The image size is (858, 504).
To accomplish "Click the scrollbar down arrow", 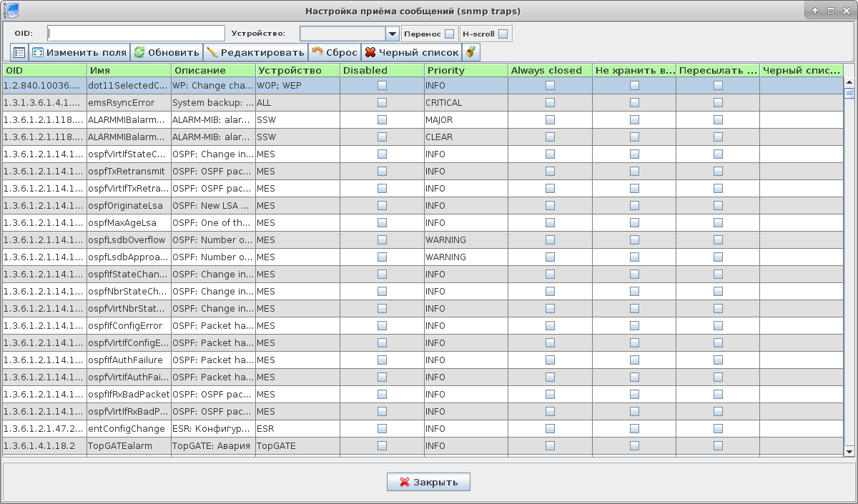I will (849, 450).
